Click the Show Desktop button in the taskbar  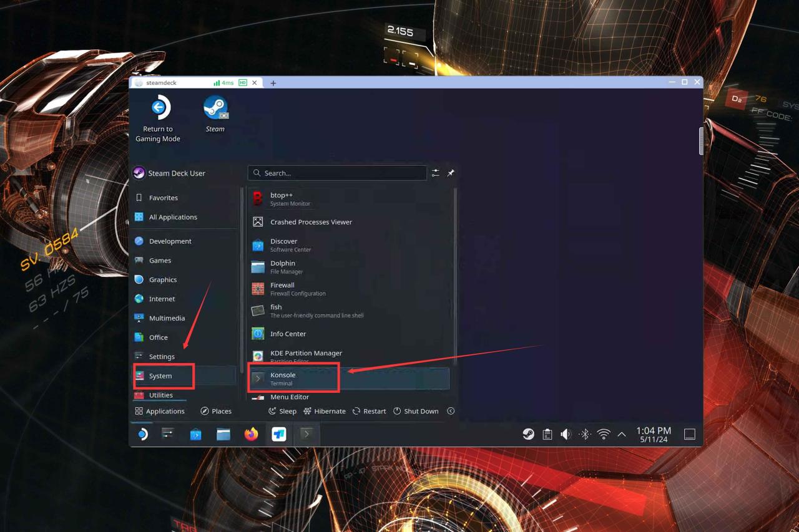(690, 434)
